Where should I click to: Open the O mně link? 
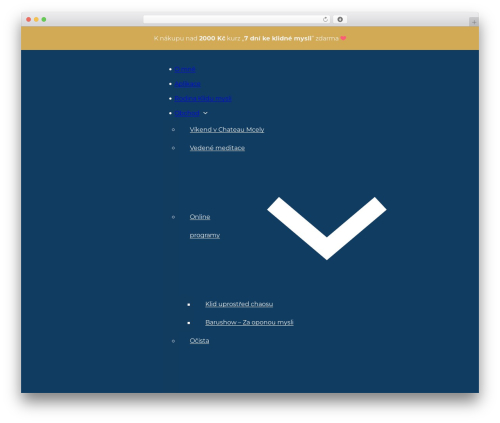185,69
